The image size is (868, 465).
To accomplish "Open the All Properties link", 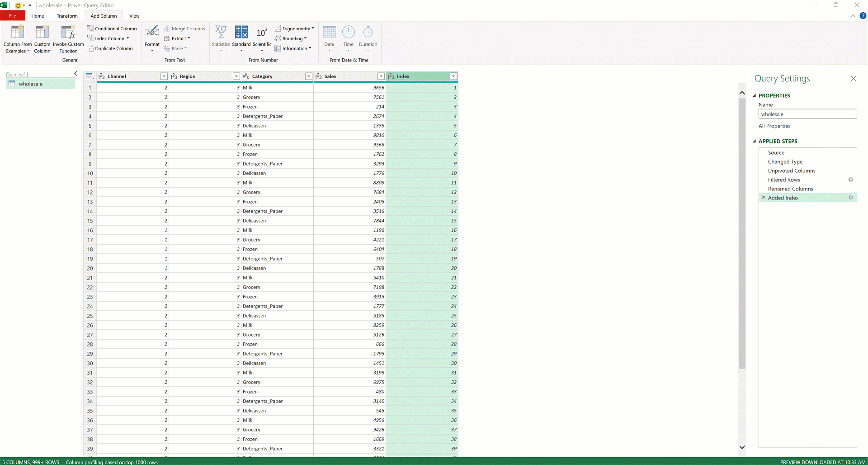I will [x=774, y=126].
